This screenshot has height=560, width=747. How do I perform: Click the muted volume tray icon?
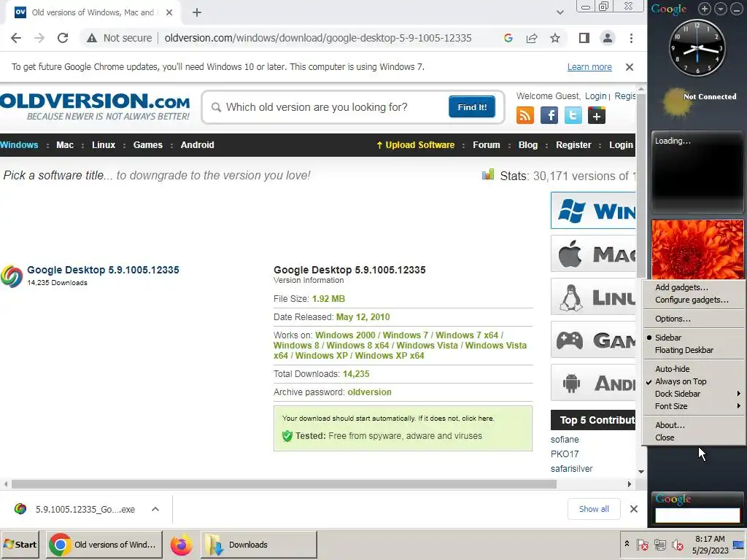coord(677,544)
